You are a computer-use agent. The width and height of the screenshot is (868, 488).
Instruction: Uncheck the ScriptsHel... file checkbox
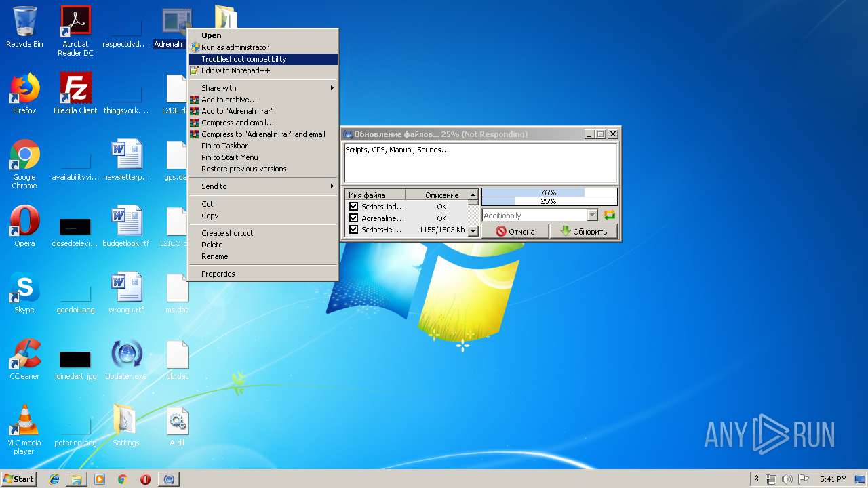click(353, 230)
